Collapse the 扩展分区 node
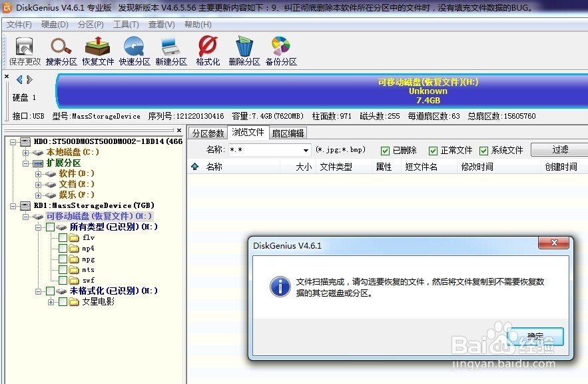This screenshot has width=588, height=384. point(25,163)
